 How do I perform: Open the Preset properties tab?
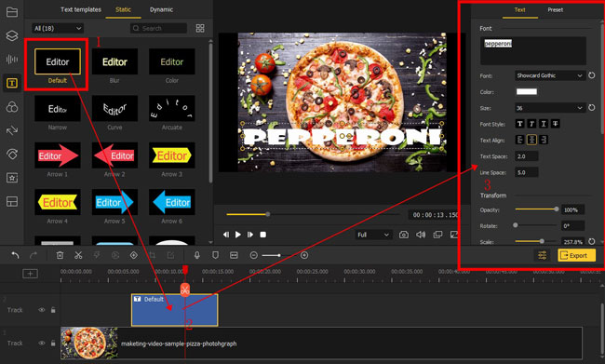(556, 9)
